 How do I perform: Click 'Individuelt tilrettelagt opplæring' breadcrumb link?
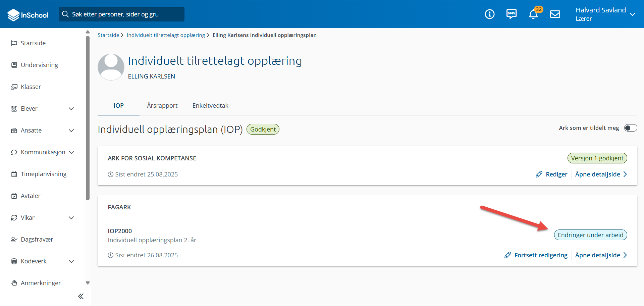tap(166, 35)
